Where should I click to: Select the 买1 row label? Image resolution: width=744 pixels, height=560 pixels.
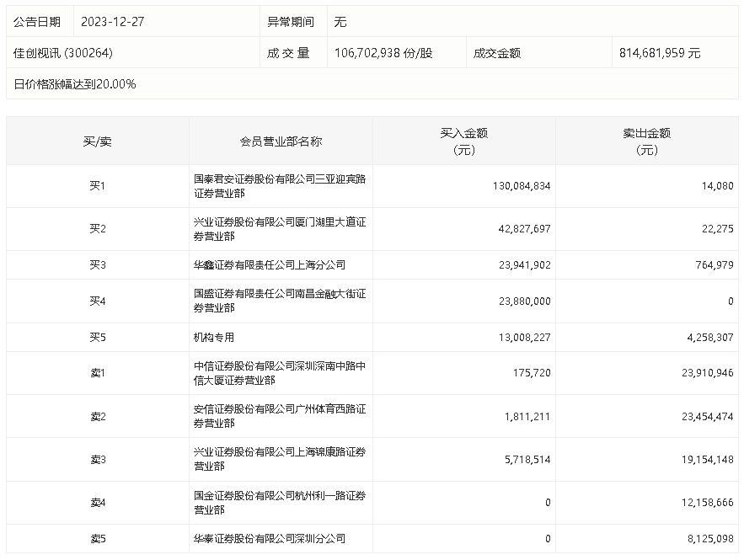pos(97,186)
